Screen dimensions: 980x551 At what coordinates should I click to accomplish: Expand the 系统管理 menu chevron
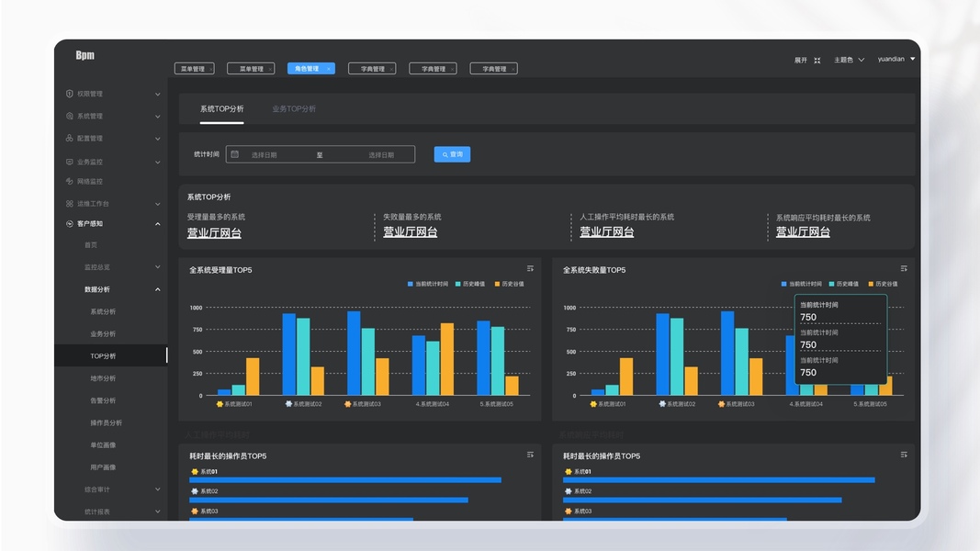pos(157,117)
